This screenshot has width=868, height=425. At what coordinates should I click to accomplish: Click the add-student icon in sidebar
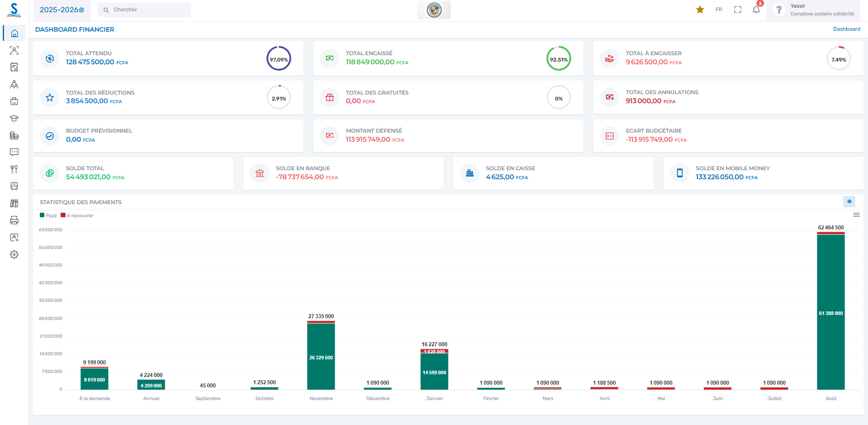coord(14,237)
